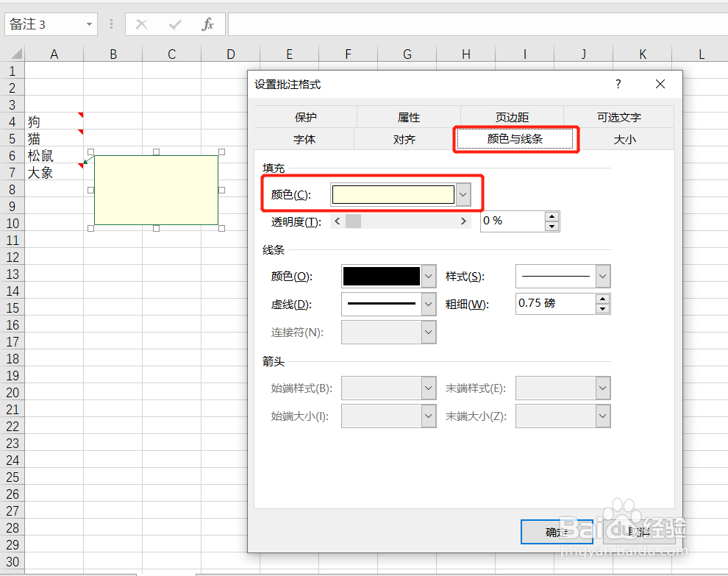Click the transparency bar left arrow

click(338, 221)
